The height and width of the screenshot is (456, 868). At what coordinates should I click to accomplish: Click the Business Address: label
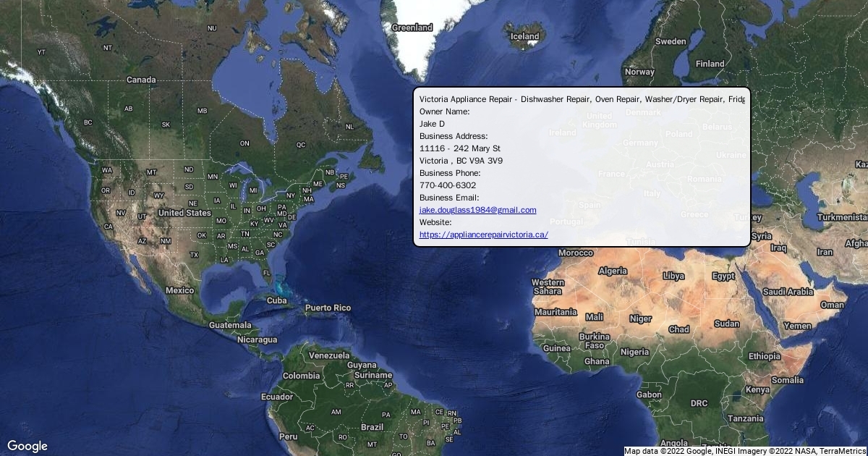tap(454, 136)
